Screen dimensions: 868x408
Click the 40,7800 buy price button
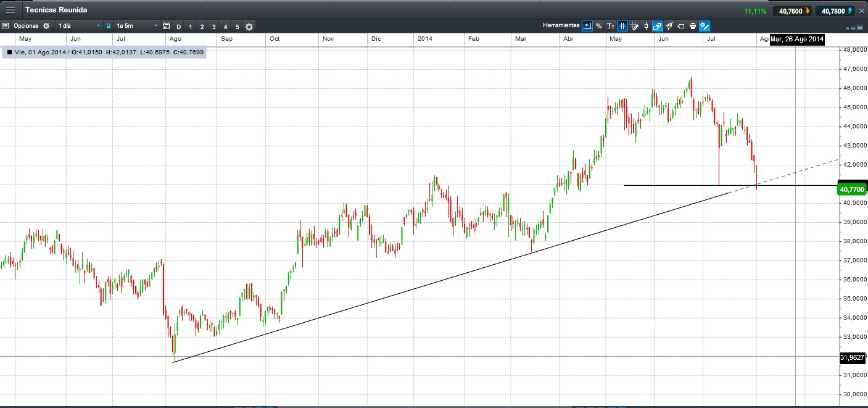click(835, 10)
